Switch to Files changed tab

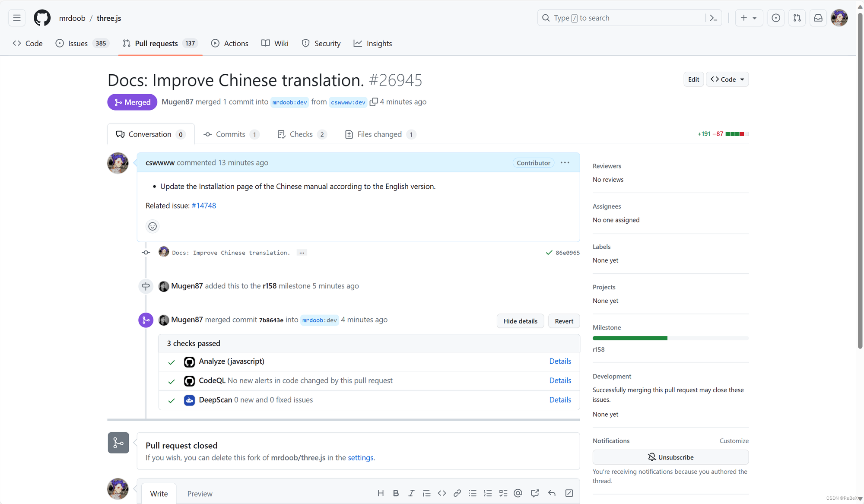pyautogui.click(x=380, y=134)
